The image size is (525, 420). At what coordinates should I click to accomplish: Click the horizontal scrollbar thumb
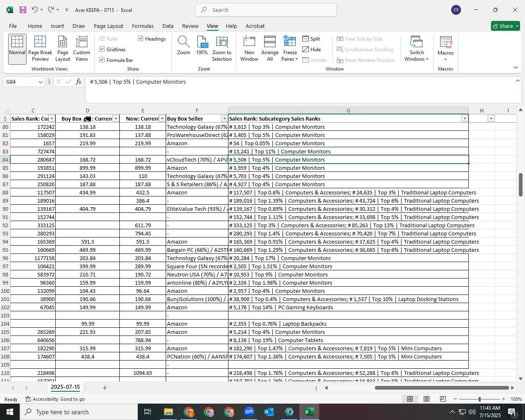point(441,388)
